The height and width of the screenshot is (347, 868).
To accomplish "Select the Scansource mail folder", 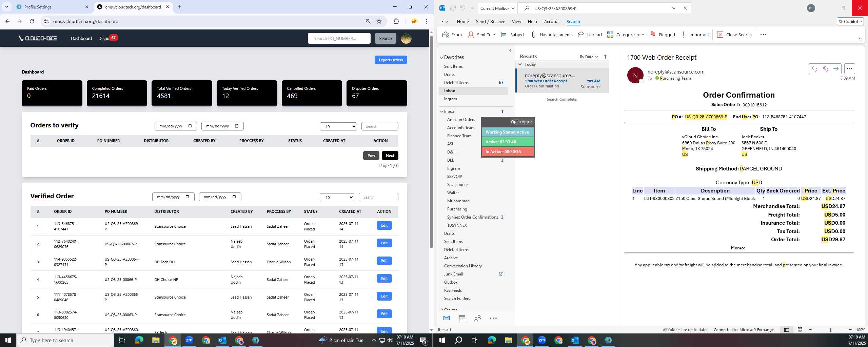I will point(457,185).
